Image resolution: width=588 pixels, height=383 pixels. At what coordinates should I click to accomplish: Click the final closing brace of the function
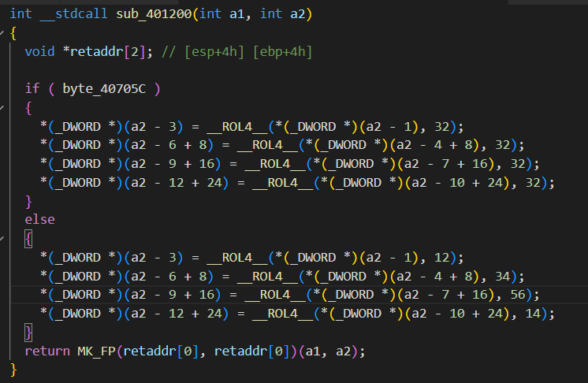pyautogui.click(x=14, y=368)
